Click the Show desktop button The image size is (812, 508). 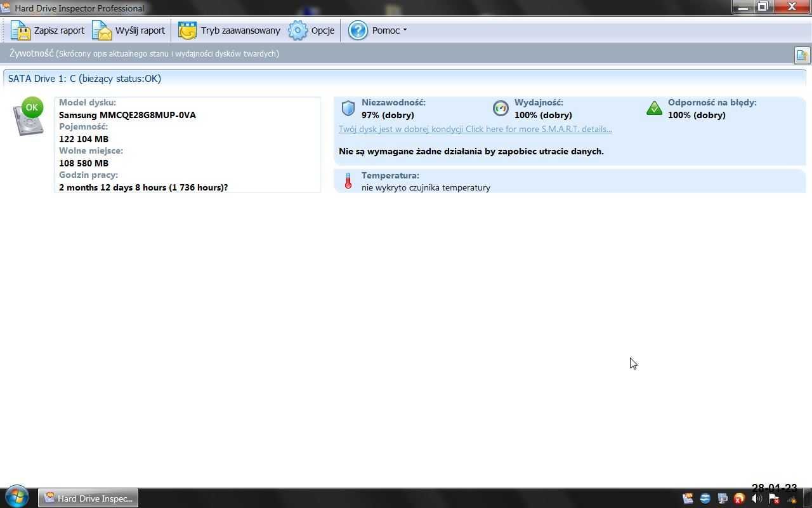click(808, 498)
